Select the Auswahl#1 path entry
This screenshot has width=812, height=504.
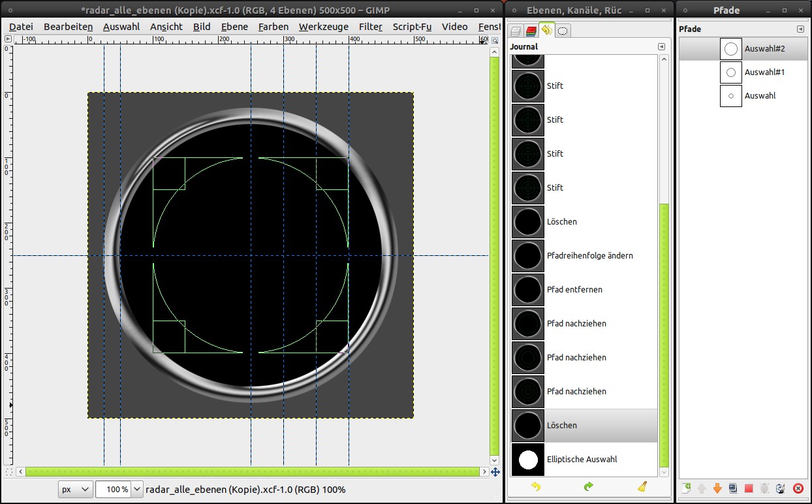pos(764,72)
